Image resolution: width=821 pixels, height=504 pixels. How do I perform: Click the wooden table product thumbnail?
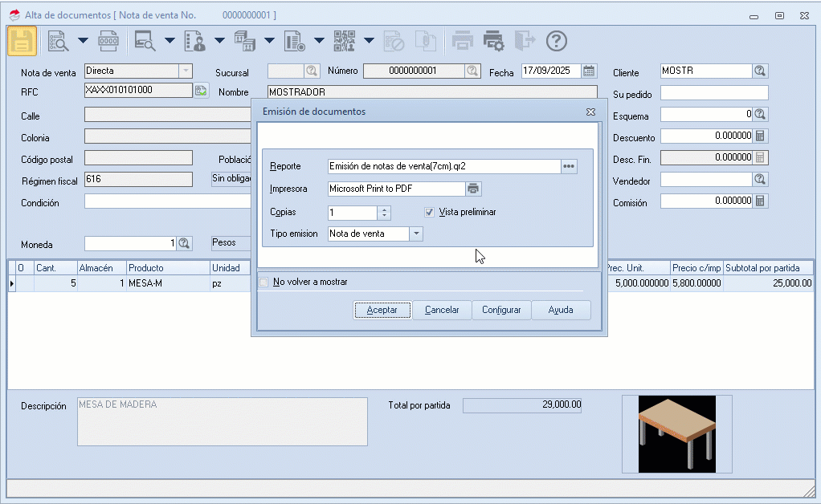(676, 433)
